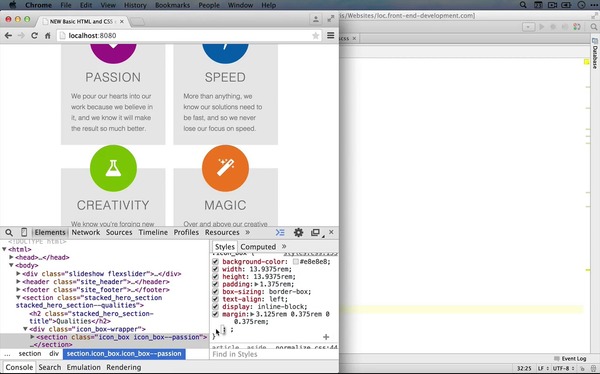Uncheck the margin property

tap(215, 314)
